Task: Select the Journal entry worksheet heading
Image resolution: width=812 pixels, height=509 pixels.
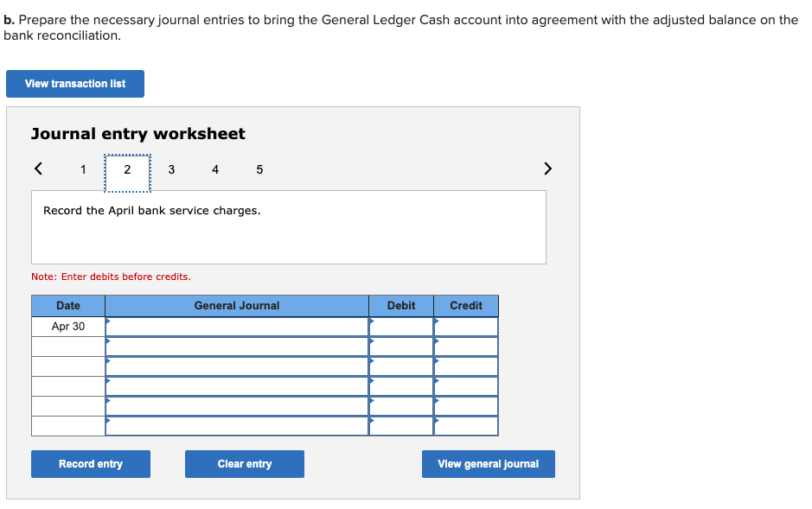Action: (x=137, y=134)
